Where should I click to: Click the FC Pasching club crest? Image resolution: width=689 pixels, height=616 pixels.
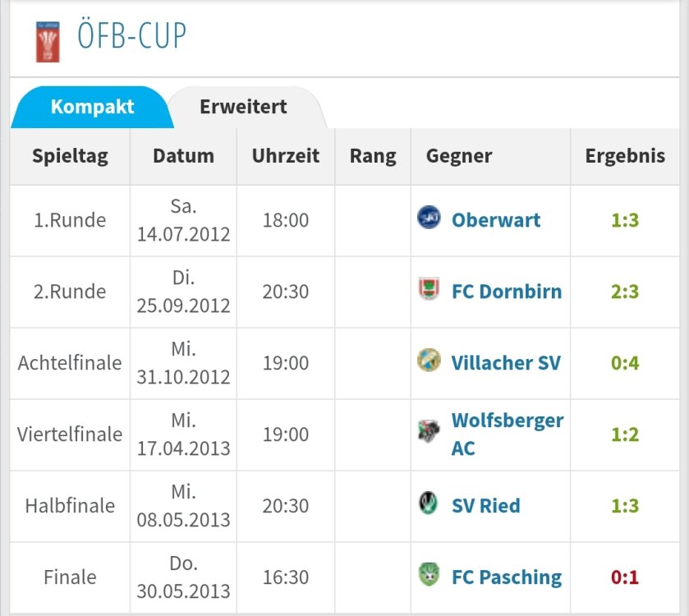coord(429,576)
